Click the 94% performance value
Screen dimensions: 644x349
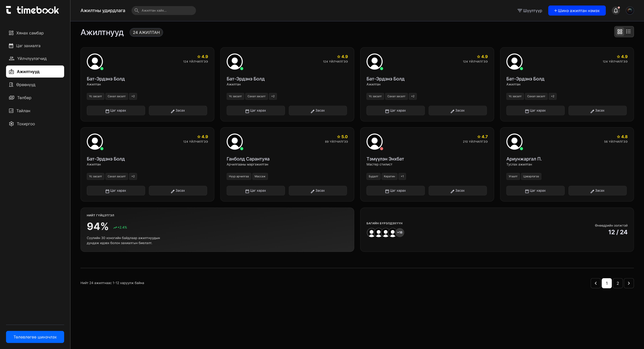point(97,227)
